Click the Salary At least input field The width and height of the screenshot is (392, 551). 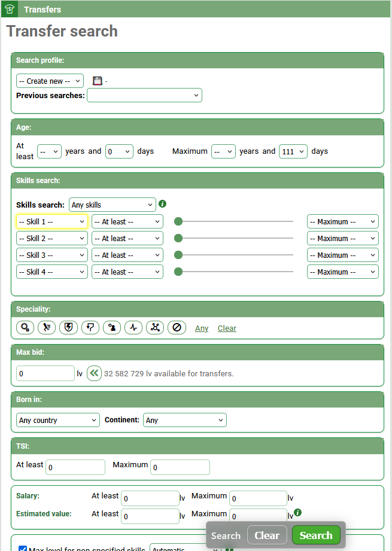click(150, 498)
